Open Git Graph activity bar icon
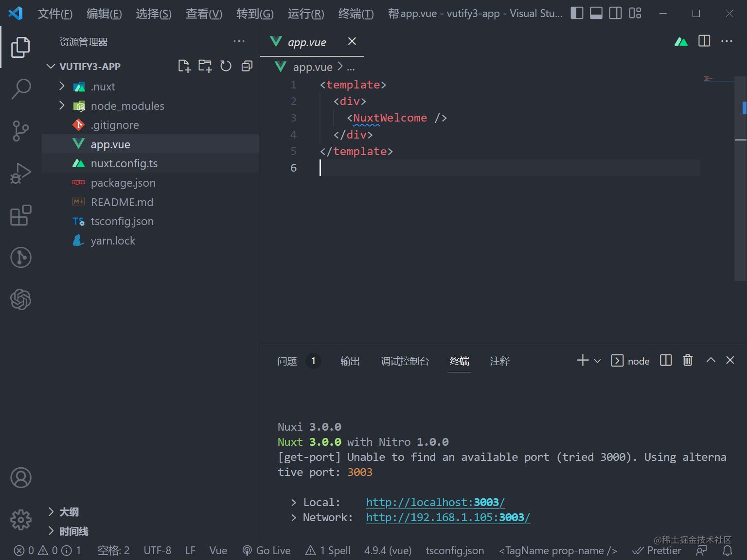 20,257
